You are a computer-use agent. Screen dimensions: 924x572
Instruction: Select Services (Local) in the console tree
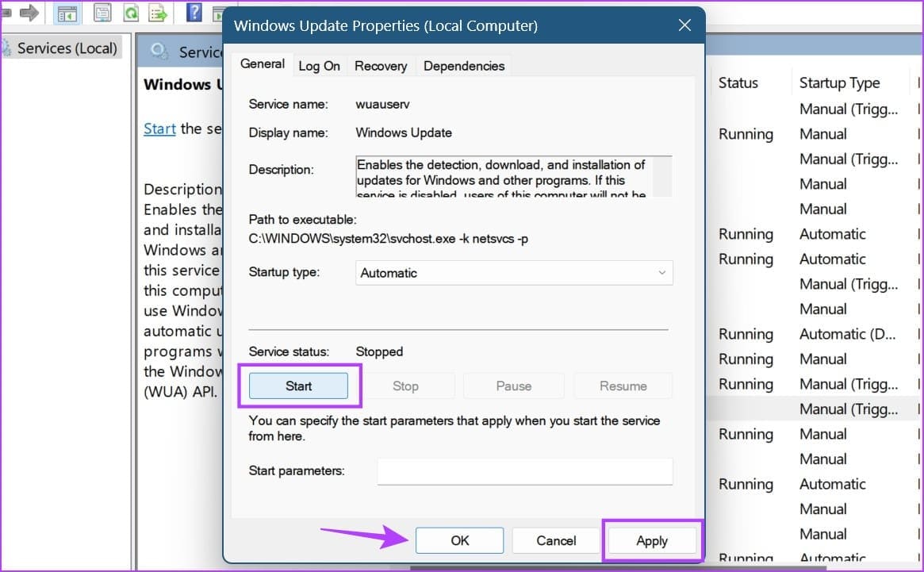tap(67, 48)
